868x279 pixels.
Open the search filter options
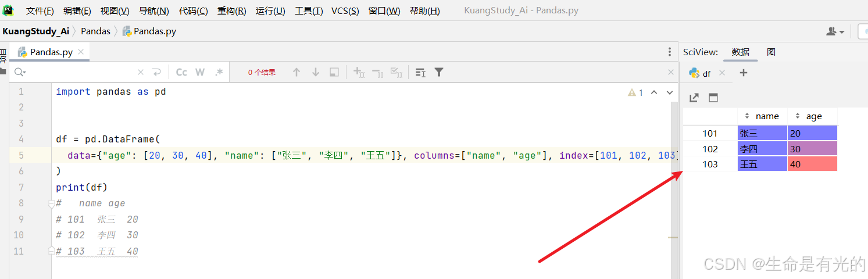click(439, 72)
